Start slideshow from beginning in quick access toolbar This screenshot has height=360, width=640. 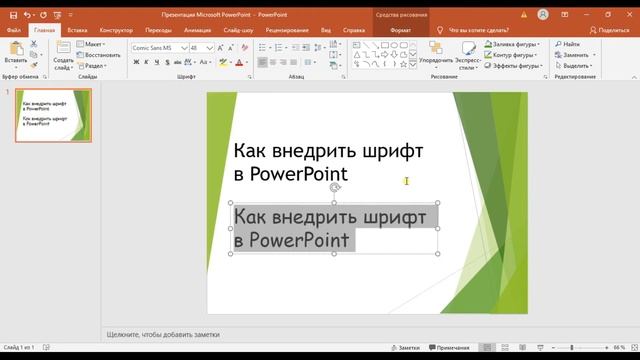(57, 15)
